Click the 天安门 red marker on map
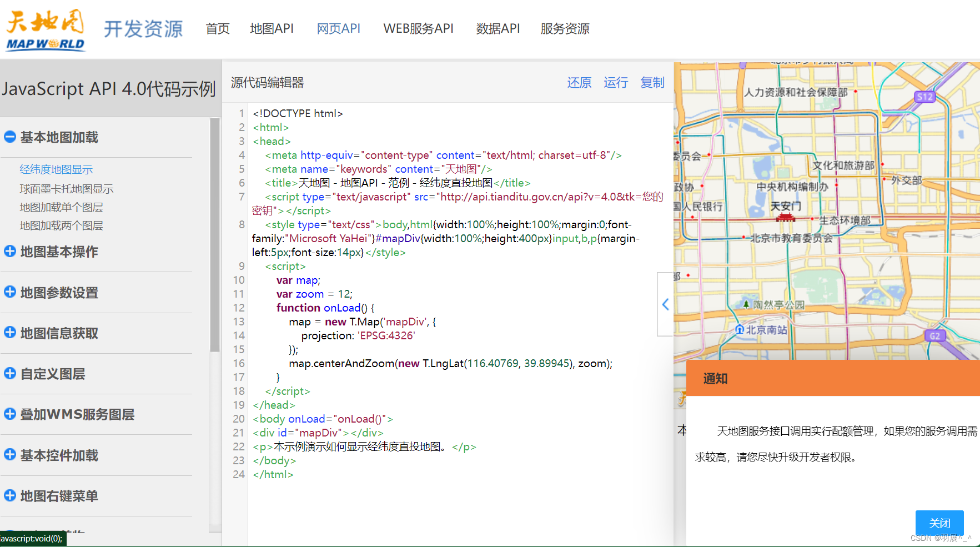 [x=785, y=217]
